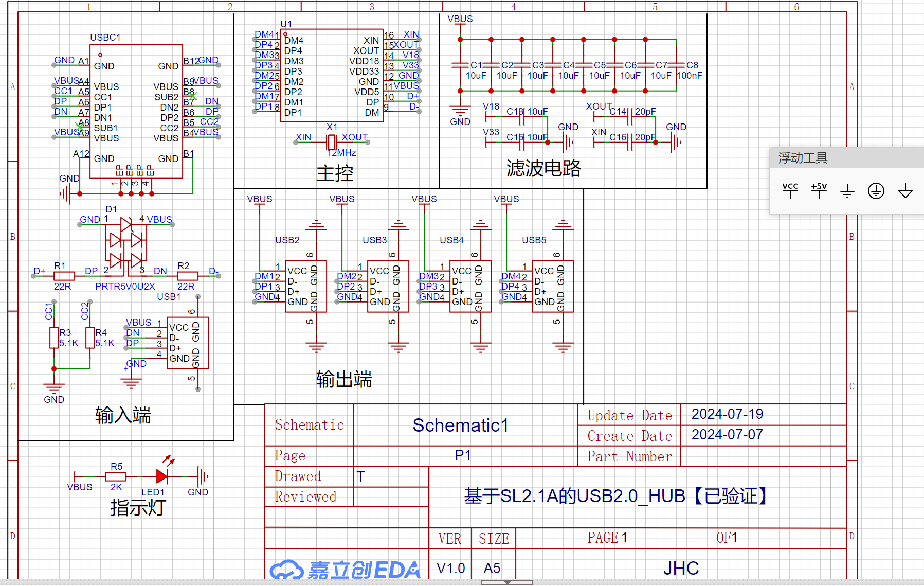The height and width of the screenshot is (586, 924).
Task: Choose the protective earth ground symbol
Action: (x=876, y=191)
